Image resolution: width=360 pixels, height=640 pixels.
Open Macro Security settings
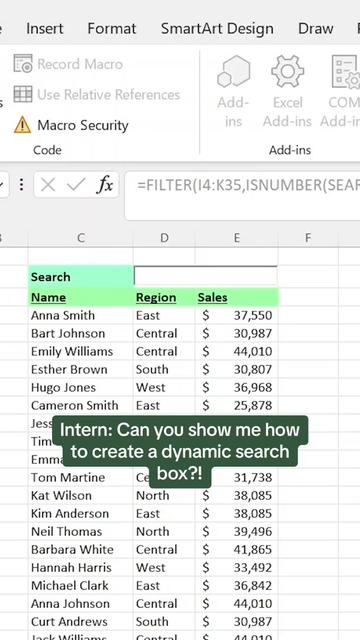pyautogui.click(x=83, y=125)
